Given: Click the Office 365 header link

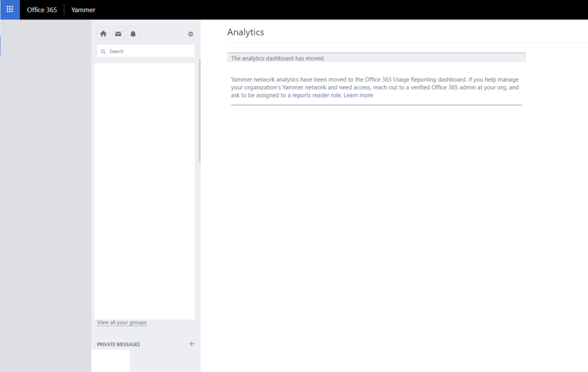Looking at the screenshot, I should coord(42,10).
